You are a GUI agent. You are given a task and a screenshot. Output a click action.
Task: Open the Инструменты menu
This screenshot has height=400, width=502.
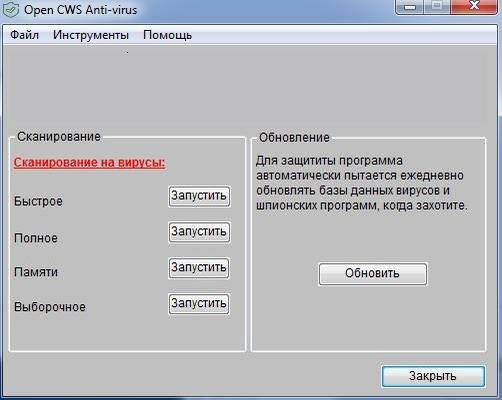(91, 35)
